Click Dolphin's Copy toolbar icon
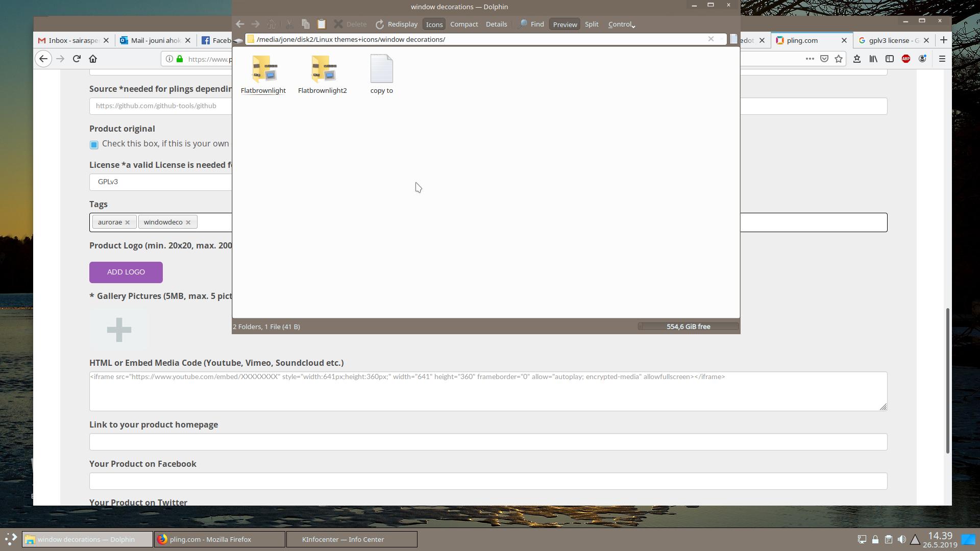This screenshot has height=551, width=980. pos(305,24)
